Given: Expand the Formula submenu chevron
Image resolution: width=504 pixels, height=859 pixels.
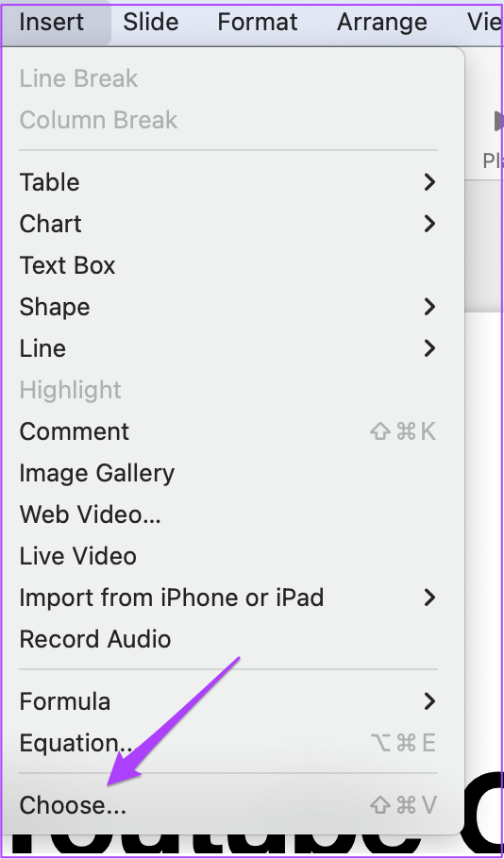Looking at the screenshot, I should point(430,701).
